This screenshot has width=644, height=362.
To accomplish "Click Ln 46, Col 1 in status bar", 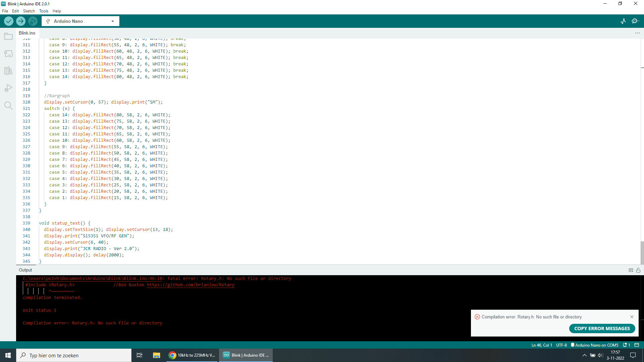I will pos(542,345).
